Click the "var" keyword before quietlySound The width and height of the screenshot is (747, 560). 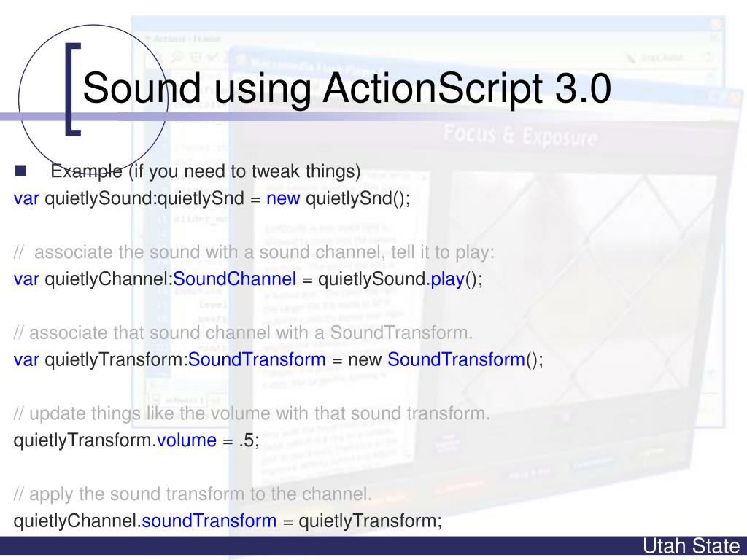point(26,198)
